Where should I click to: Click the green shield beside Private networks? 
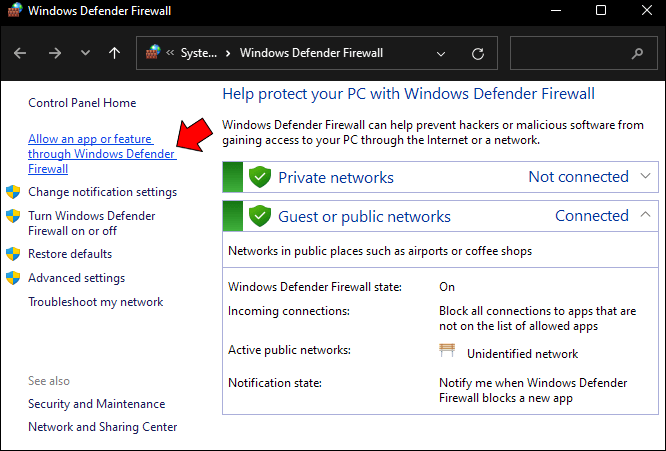point(260,177)
